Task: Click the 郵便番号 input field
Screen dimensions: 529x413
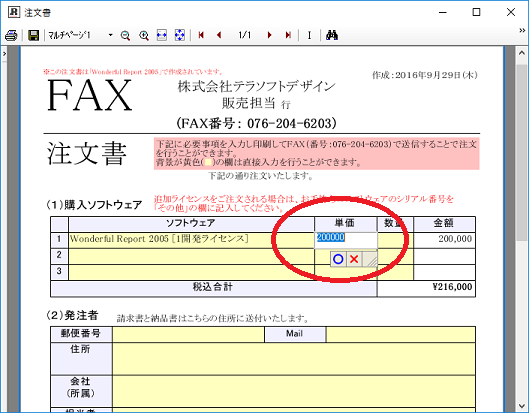Action: coord(188,334)
